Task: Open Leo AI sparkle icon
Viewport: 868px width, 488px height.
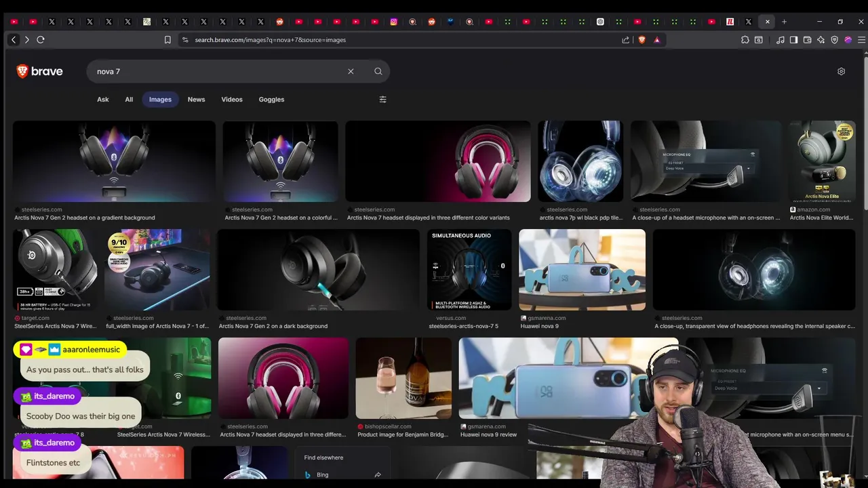Action: (x=821, y=40)
